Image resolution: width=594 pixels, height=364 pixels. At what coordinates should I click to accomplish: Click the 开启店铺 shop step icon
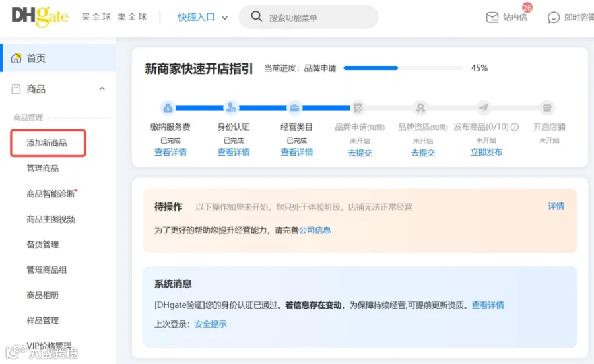click(547, 108)
